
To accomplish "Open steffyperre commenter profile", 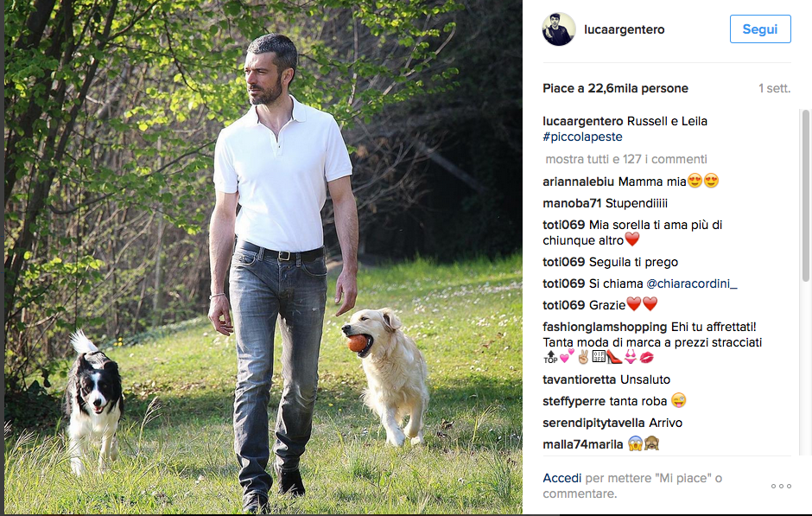I will [571, 401].
